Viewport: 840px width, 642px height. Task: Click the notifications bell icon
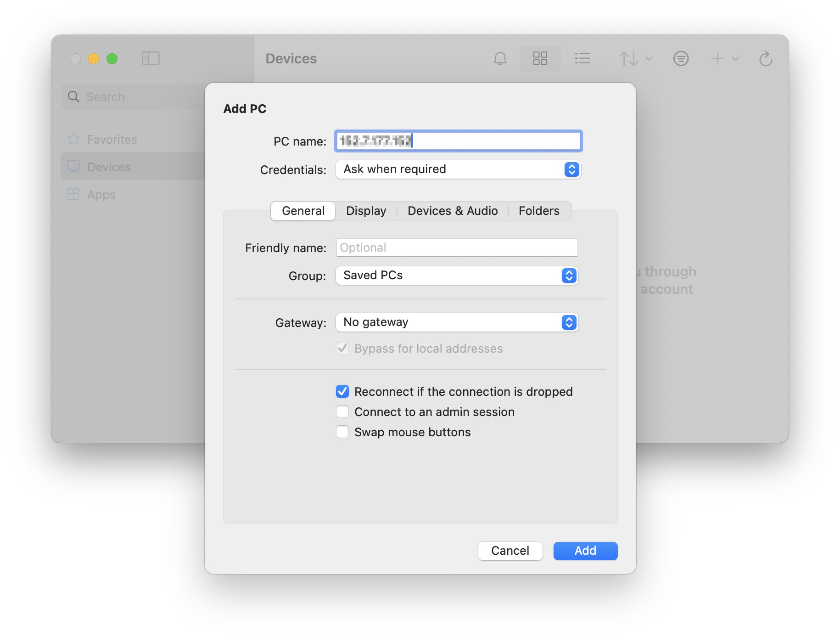[500, 59]
